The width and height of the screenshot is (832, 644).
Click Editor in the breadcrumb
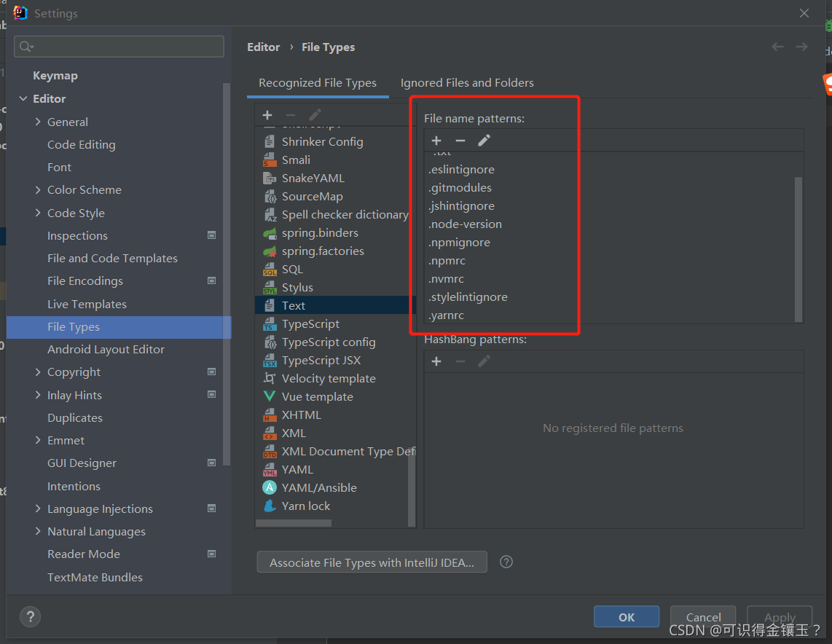click(x=264, y=47)
